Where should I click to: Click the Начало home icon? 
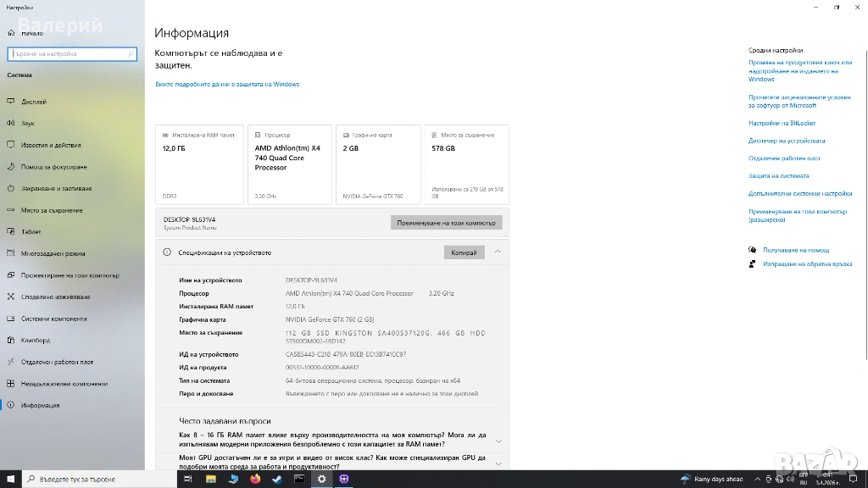11,33
